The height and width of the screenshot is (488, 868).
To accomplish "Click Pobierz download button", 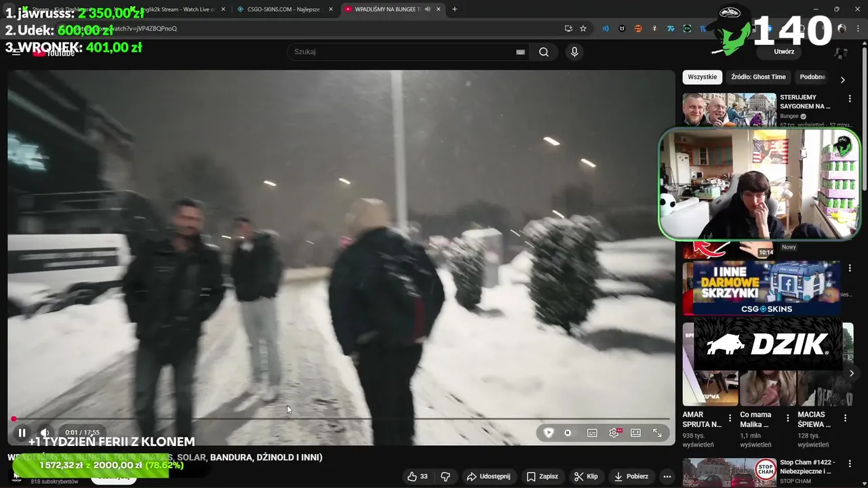I will click(631, 476).
